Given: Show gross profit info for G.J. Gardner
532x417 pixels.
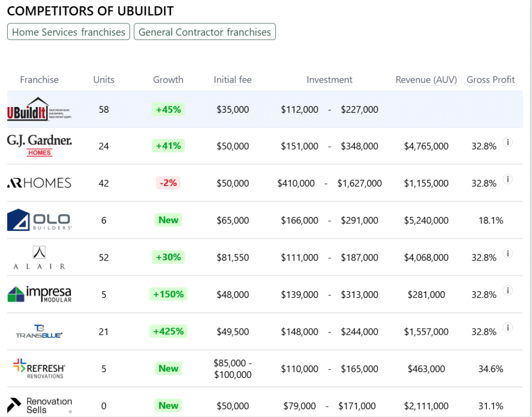Looking at the screenshot, I should (x=508, y=142).
